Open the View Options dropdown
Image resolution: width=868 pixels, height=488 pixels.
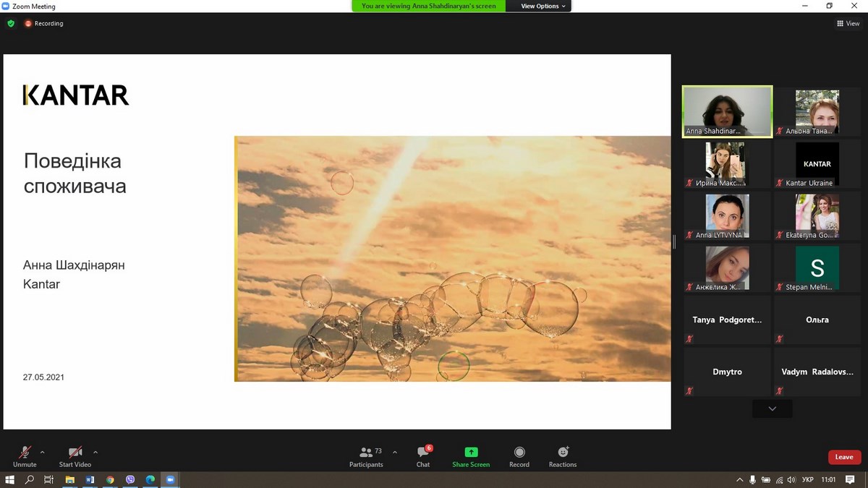click(544, 6)
